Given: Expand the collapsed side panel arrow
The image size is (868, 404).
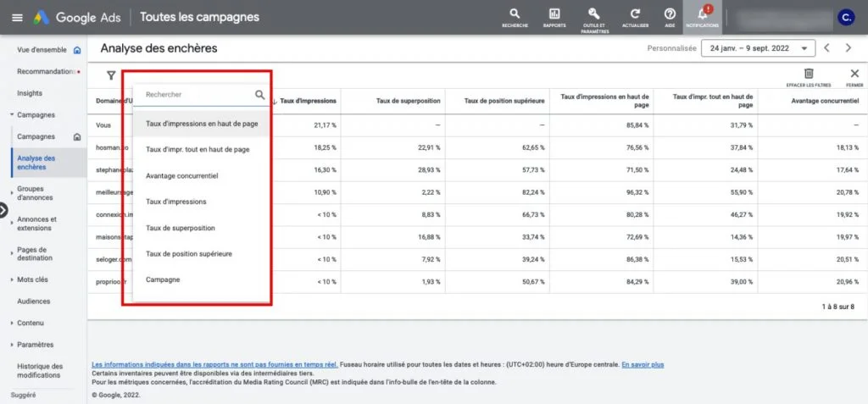Looking at the screenshot, I should (x=3, y=210).
